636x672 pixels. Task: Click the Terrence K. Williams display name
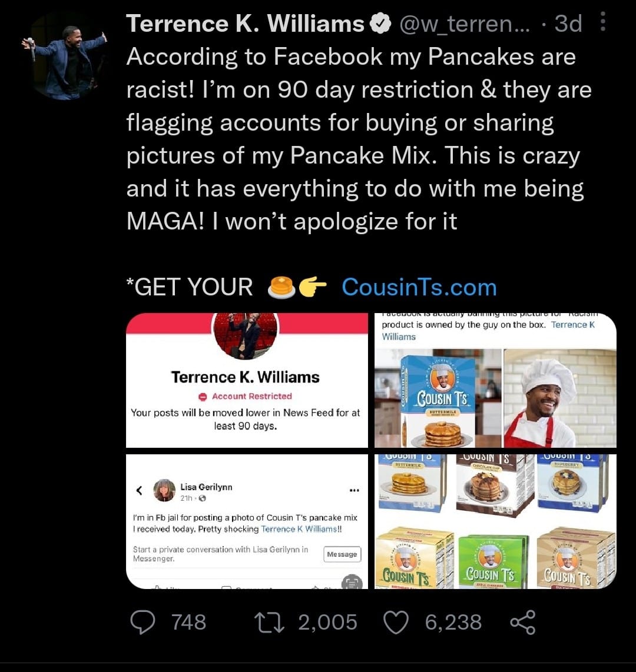[x=245, y=24]
